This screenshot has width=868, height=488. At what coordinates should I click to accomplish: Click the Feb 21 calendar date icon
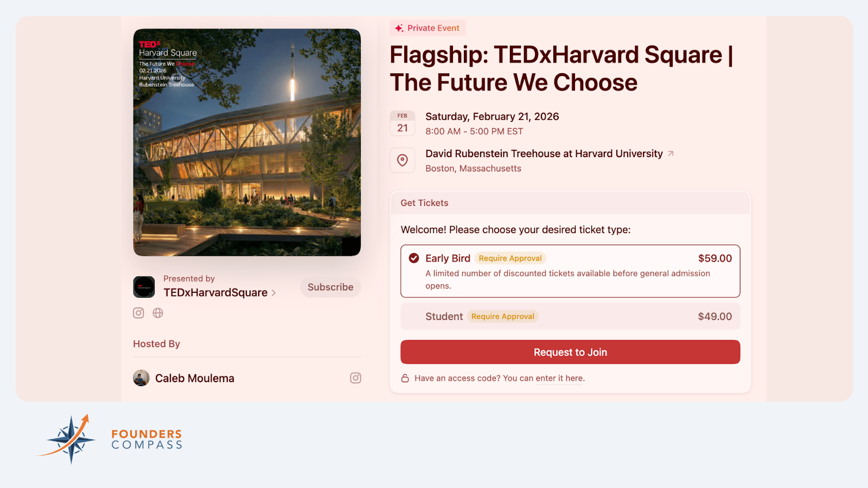point(403,123)
